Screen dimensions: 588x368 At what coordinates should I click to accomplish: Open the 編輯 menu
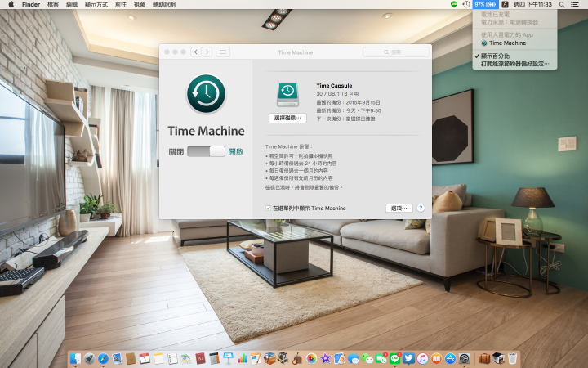click(72, 5)
